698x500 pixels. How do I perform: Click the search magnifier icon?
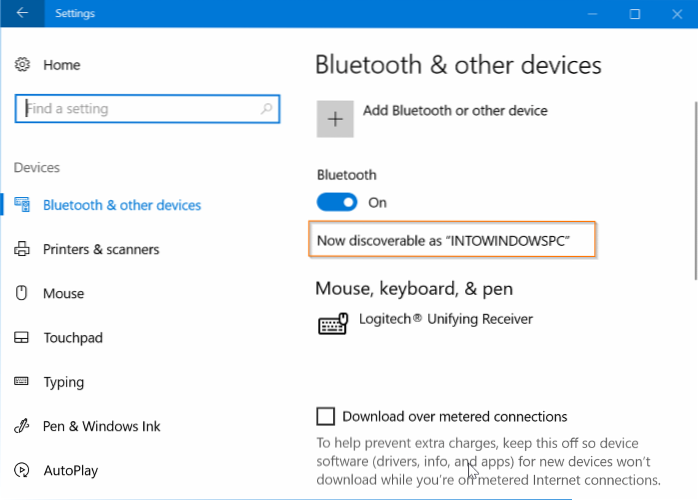(266, 108)
